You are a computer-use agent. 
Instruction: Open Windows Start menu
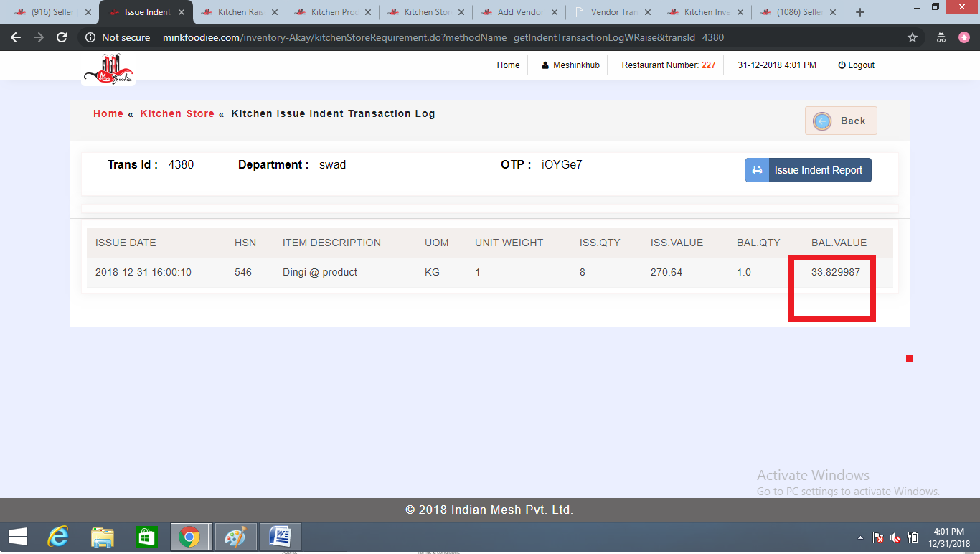tap(17, 537)
